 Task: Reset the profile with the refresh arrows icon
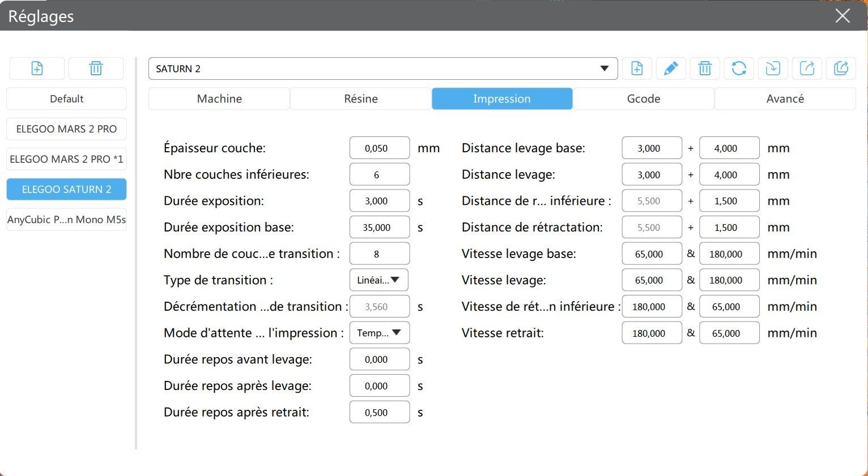(739, 68)
